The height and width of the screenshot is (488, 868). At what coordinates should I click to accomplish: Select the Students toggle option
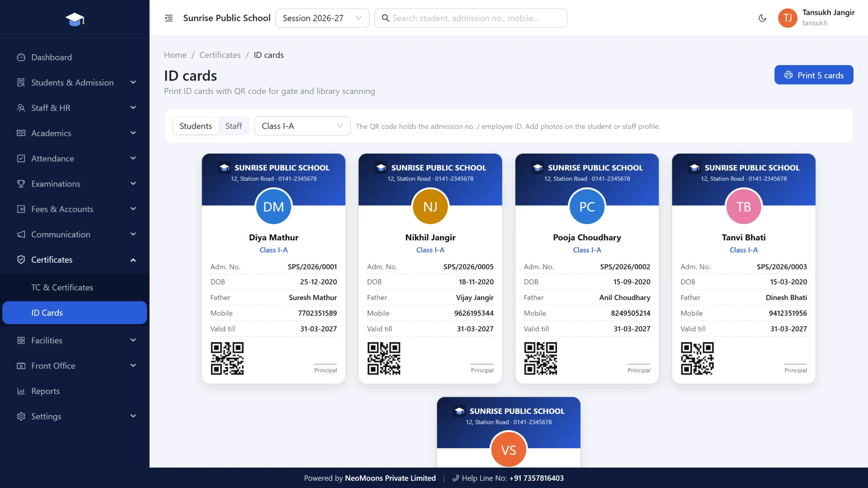[195, 126]
